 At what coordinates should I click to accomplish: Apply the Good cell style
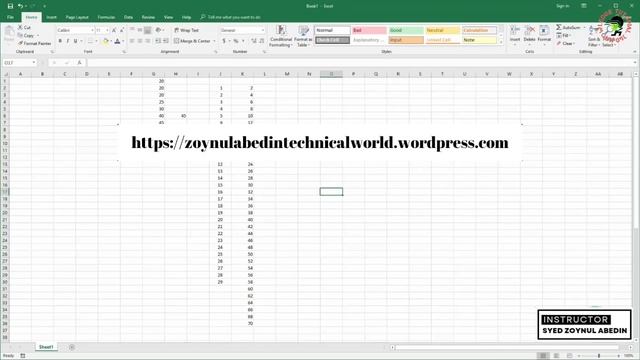coord(406,30)
